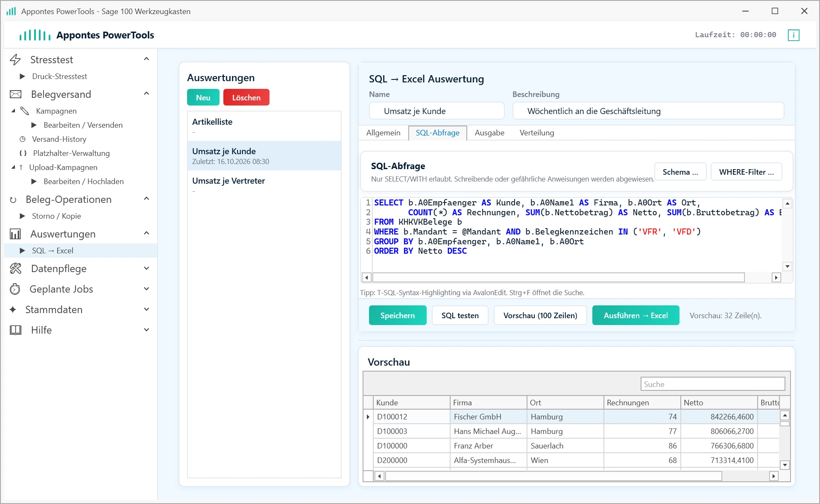
Task: Open Druck-Stresstest in the sidebar
Action: (x=59, y=76)
